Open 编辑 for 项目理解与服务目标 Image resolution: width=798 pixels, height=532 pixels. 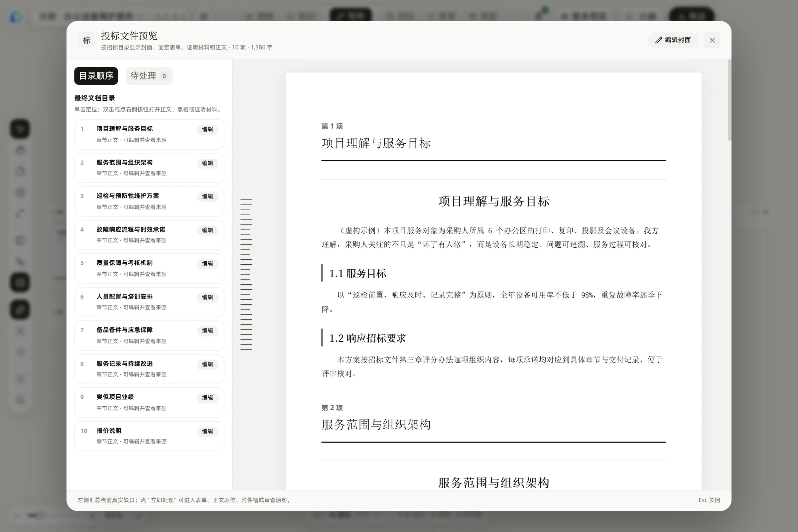coord(207,129)
